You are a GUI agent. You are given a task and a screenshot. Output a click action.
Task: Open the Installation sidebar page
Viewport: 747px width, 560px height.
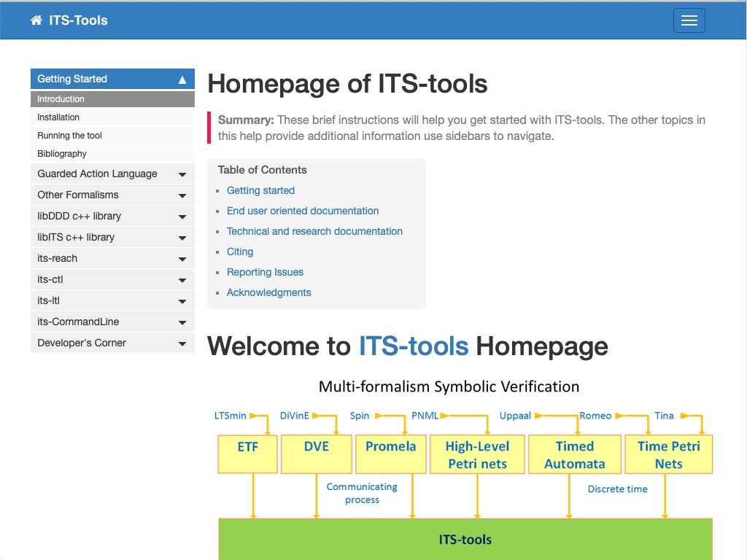112,117
